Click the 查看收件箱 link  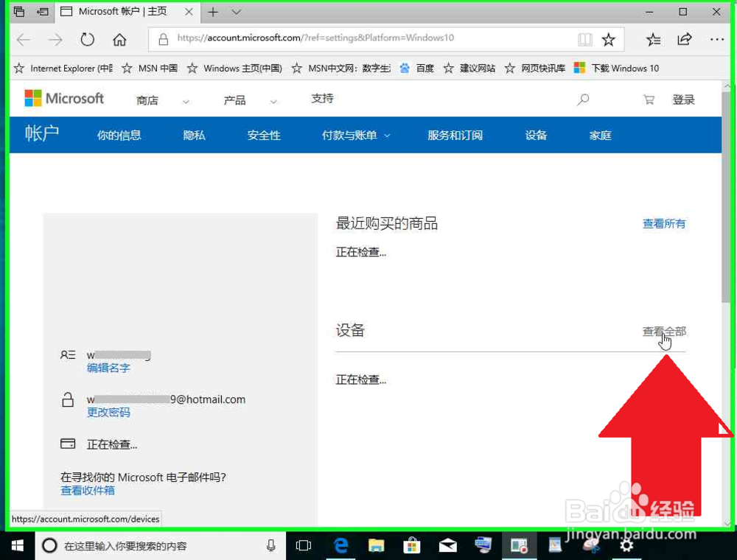click(x=88, y=491)
